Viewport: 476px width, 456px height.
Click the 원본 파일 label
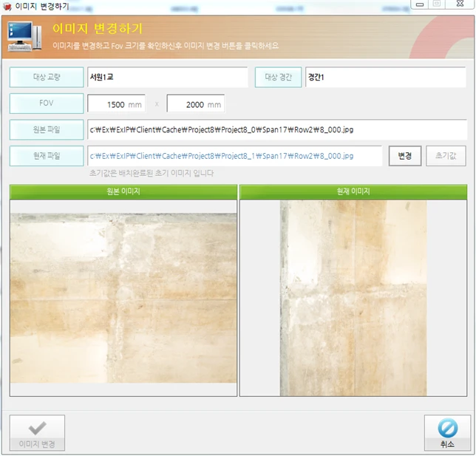pyautogui.click(x=47, y=129)
